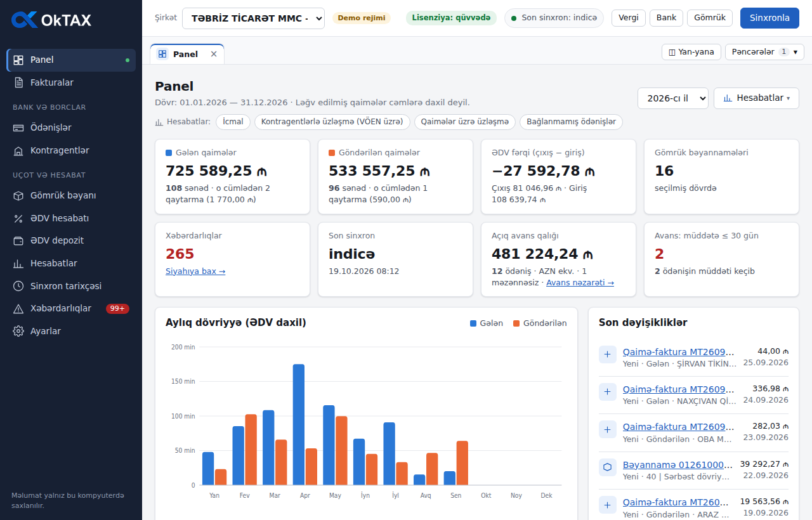Open the Şirkət company dropdown
Screen dimensions: 812x520
point(253,18)
